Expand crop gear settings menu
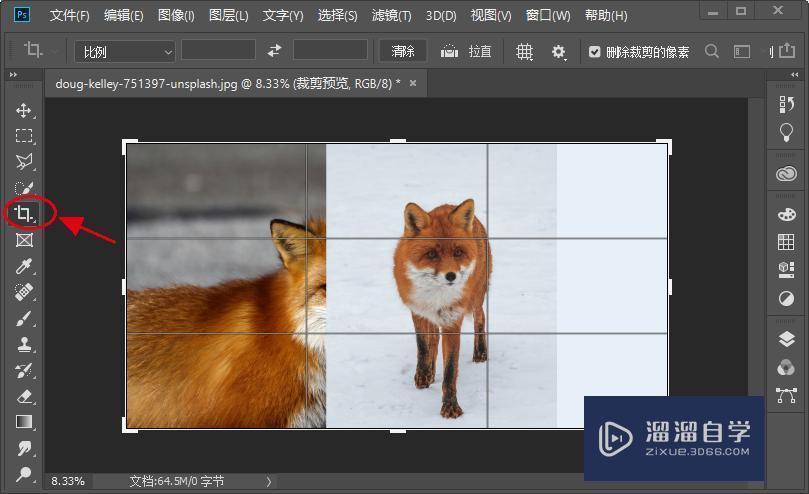The image size is (809, 494). click(x=558, y=51)
